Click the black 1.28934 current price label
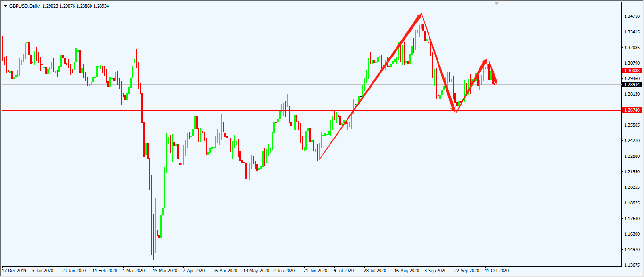Image resolution: width=644 pixels, height=277 pixels. pos(631,85)
